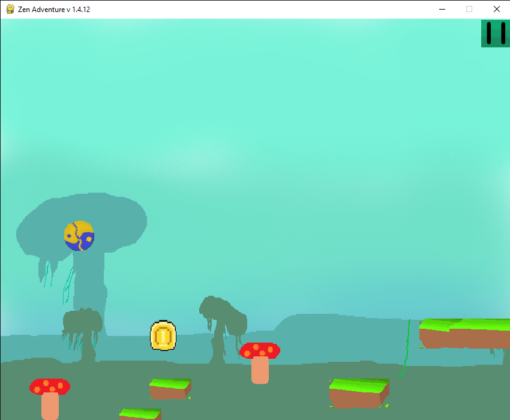Click the long grass platform on the right edge

click(464, 334)
